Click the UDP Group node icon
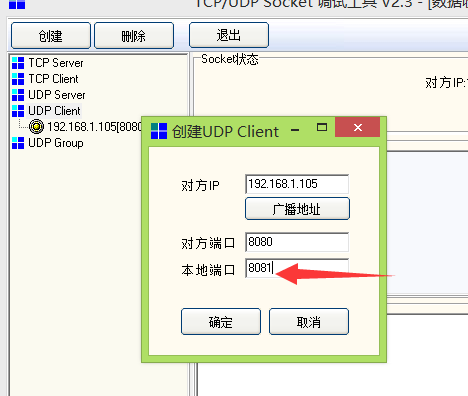 tap(18, 143)
